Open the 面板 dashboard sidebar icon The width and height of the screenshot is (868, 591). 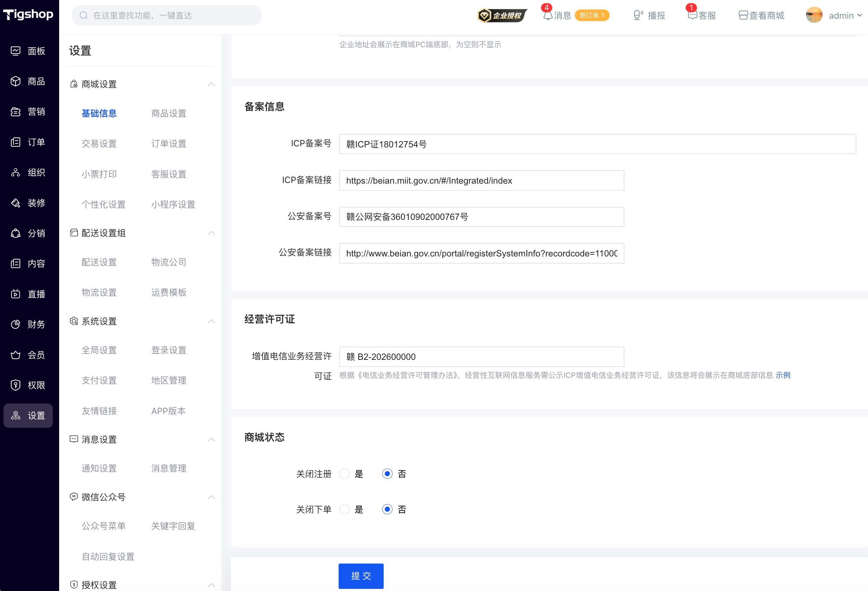15,51
